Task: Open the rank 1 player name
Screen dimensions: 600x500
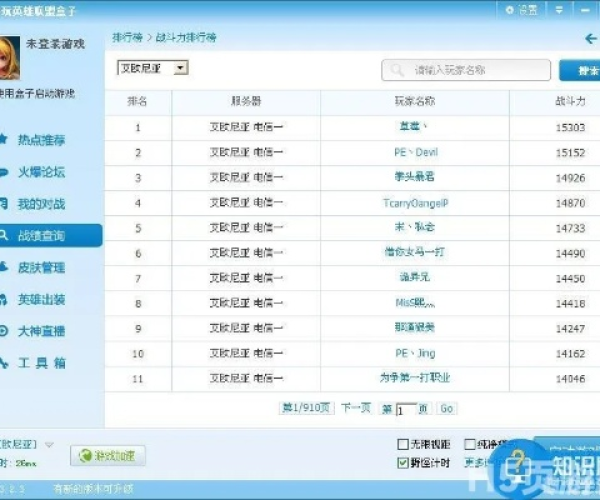Action: [413, 126]
